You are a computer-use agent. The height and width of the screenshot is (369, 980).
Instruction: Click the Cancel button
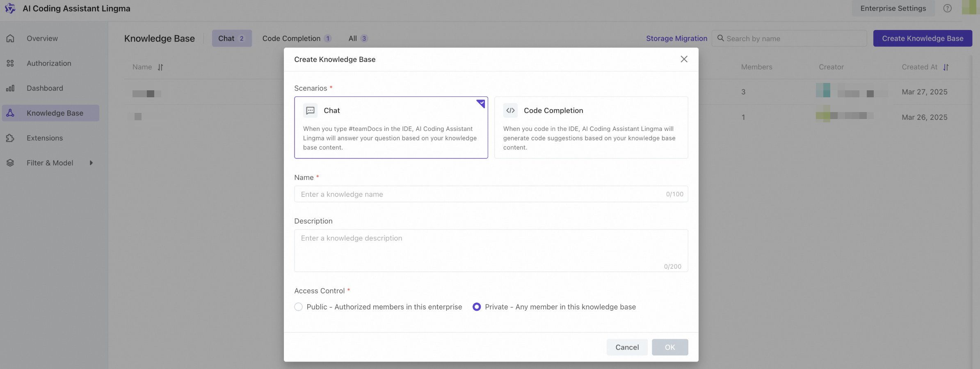627,347
